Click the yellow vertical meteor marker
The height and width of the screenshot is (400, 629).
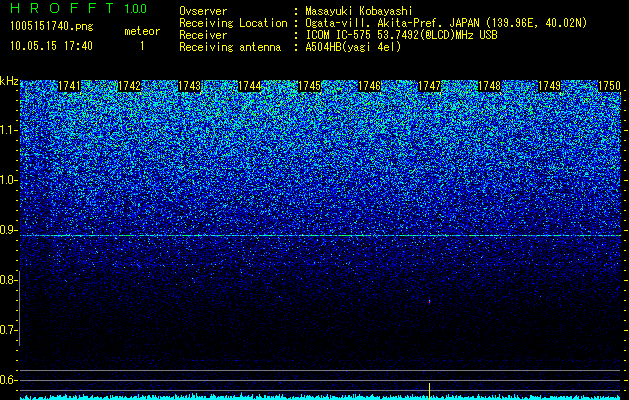(x=429, y=391)
